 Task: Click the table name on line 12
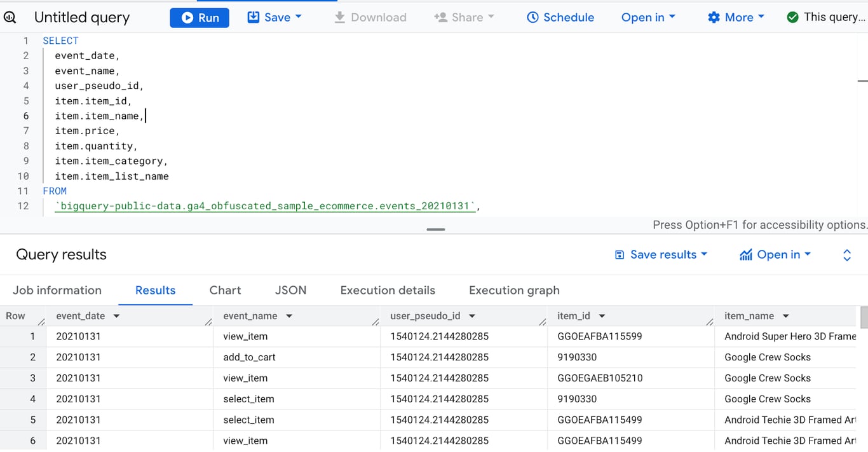click(266, 206)
